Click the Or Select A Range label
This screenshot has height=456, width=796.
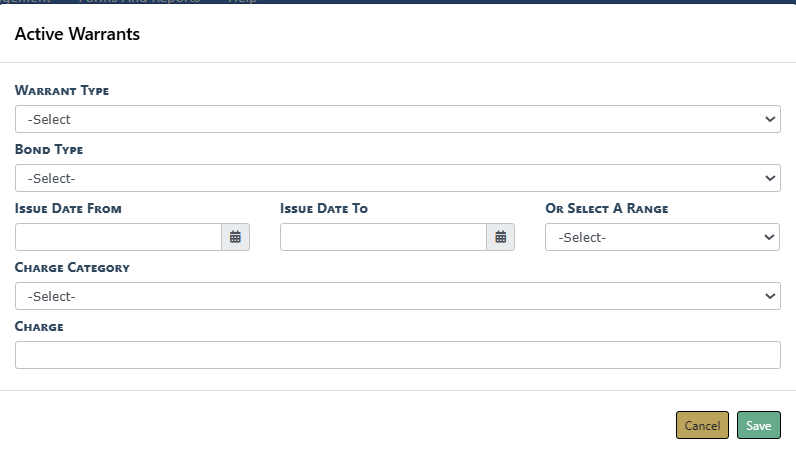pos(606,209)
